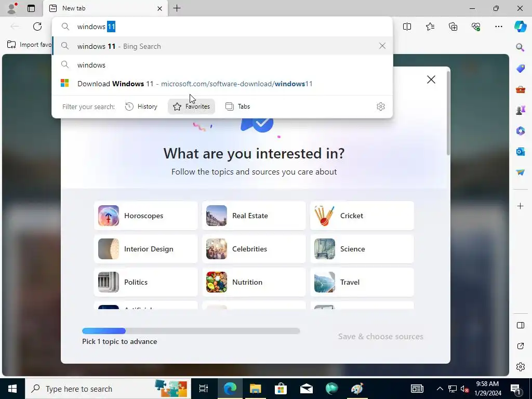Filter search by History

coord(141,107)
